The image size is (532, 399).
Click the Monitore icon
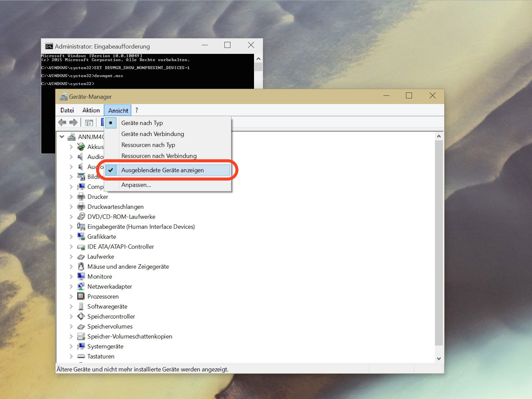[x=81, y=276]
